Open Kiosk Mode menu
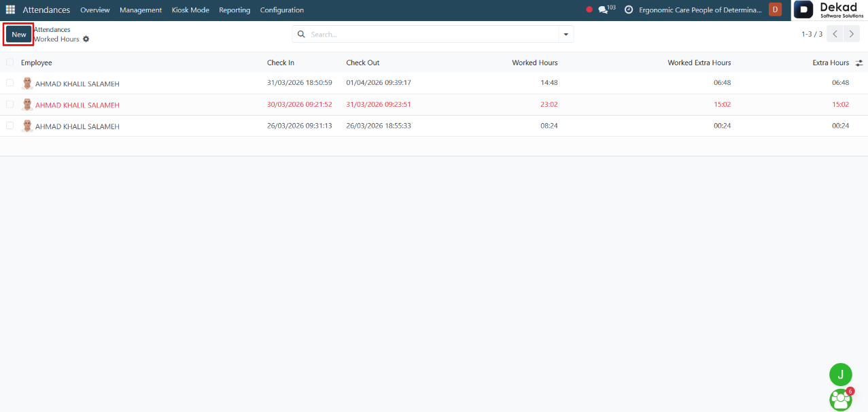 [x=190, y=10]
